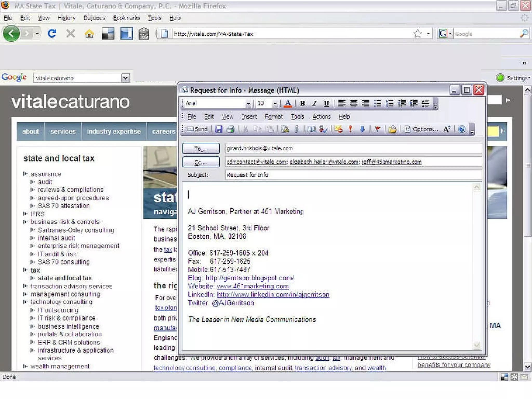Screen dimensions: 532x399
Task: Toggle Underline formatting
Action: pyautogui.click(x=326, y=103)
